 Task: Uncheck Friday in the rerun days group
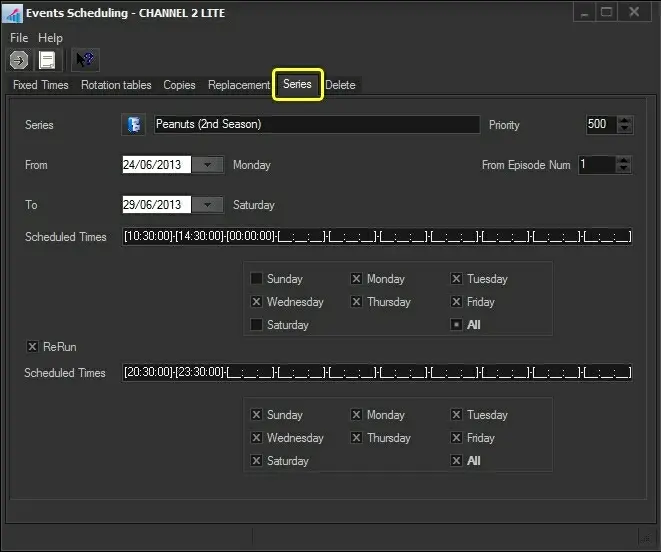pyautogui.click(x=457, y=438)
